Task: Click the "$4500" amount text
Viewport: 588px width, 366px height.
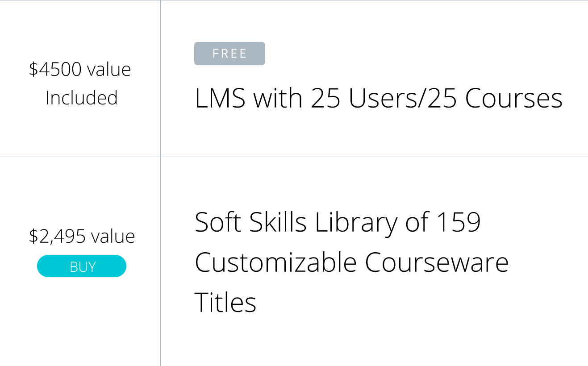Action: 55,70
